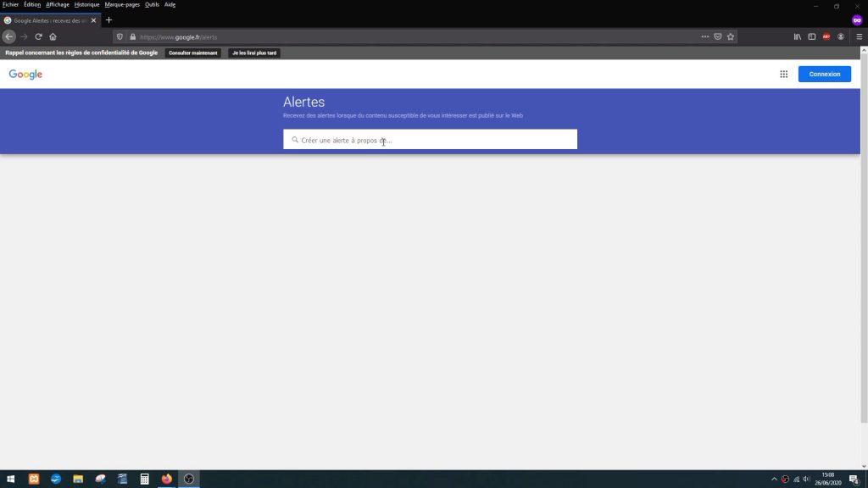Open page actions three-dots menu in address bar
This screenshot has height=488, width=868.
[x=704, y=36]
